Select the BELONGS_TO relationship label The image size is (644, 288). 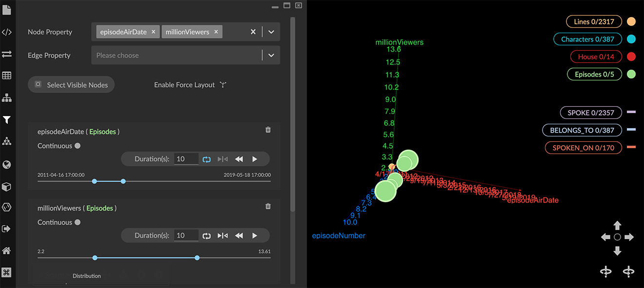tap(582, 130)
